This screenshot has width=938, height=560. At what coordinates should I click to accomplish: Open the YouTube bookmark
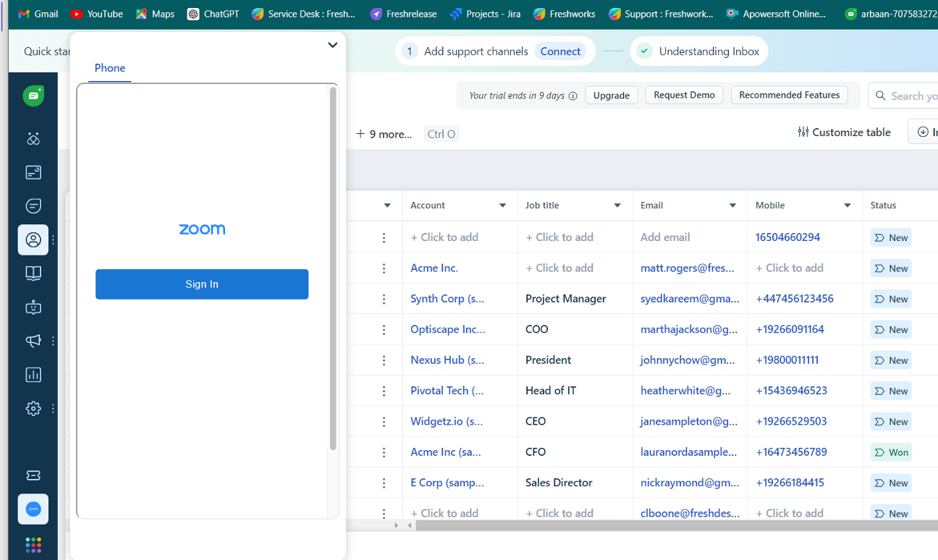point(97,14)
